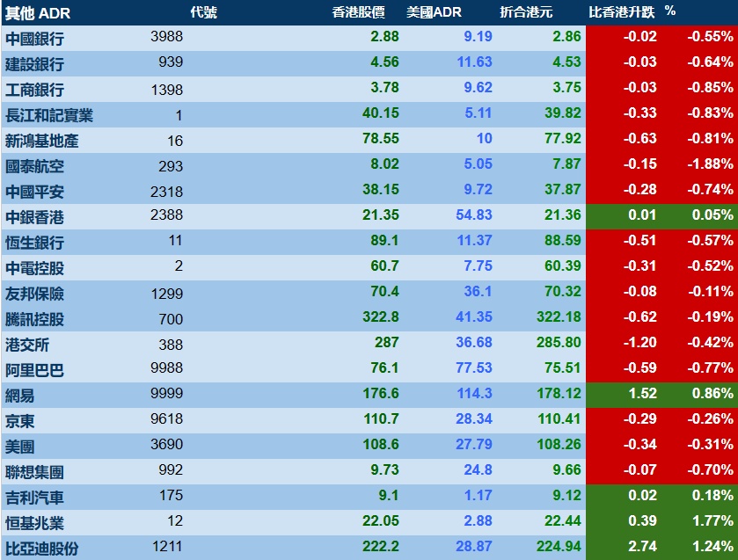Click ADR price 114.3

(474, 393)
